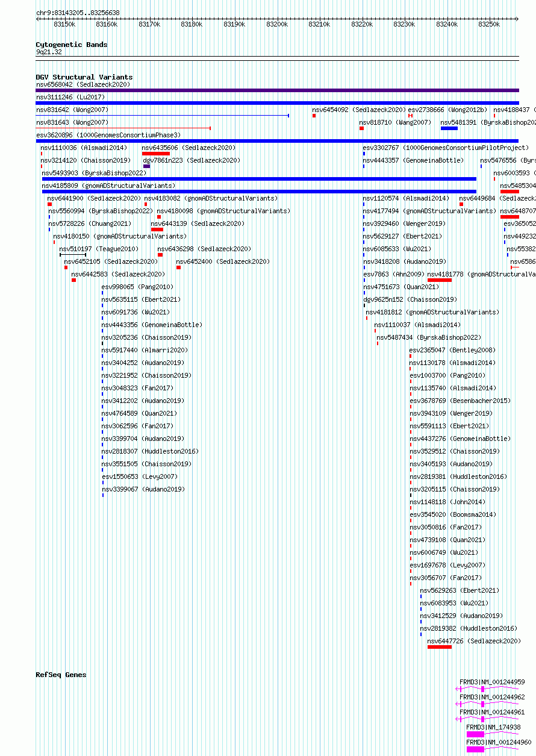Select nsv1120574 (Alsmadi2014) label
536x756 pixels.
[406, 198]
